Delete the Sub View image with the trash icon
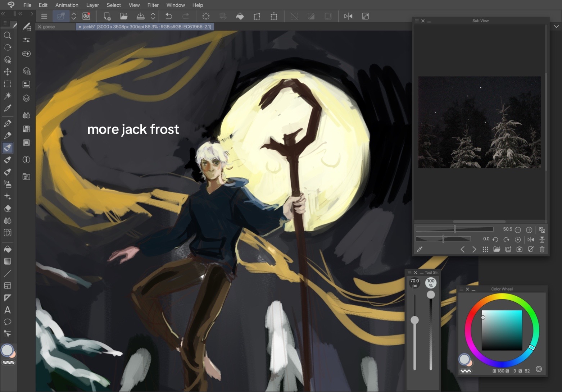562x392 pixels. [x=542, y=249]
